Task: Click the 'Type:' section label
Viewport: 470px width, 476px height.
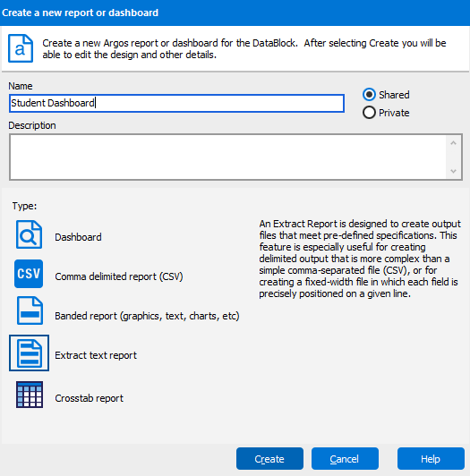Action: point(24,206)
